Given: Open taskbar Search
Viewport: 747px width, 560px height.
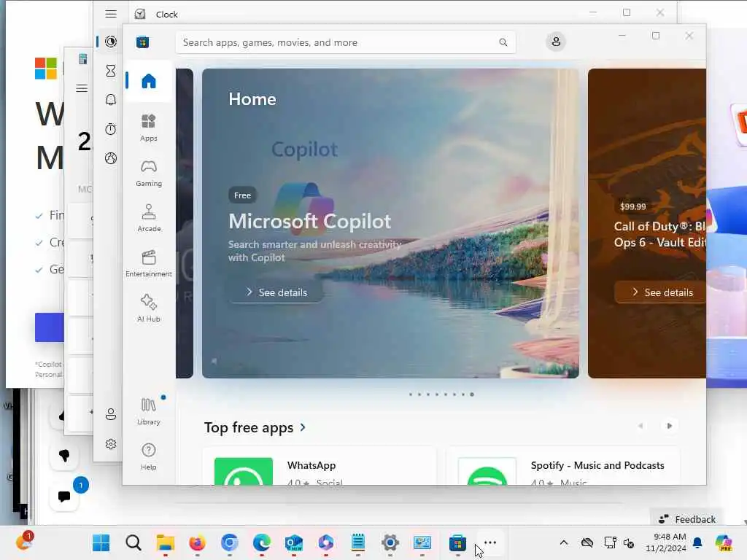Looking at the screenshot, I should point(133,542).
